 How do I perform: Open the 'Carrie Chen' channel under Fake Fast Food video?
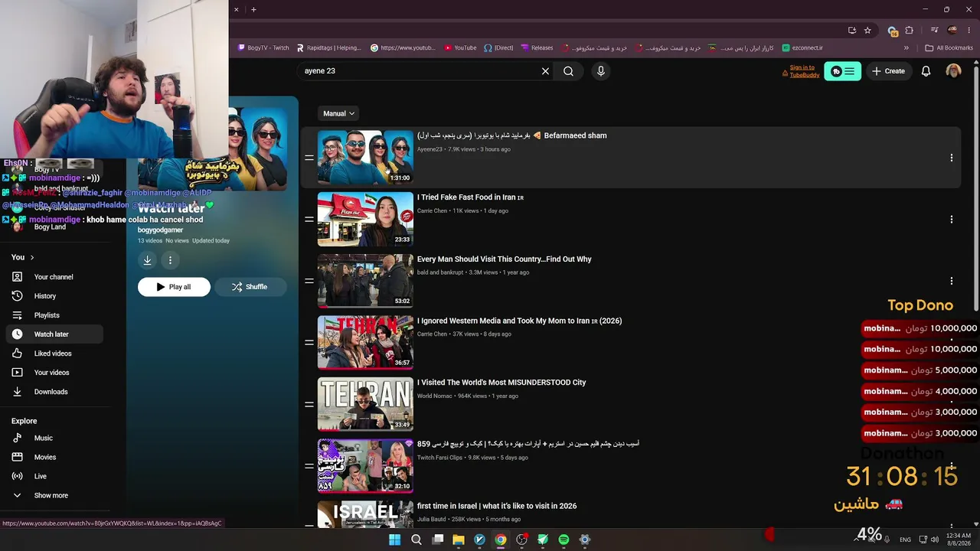coord(432,210)
